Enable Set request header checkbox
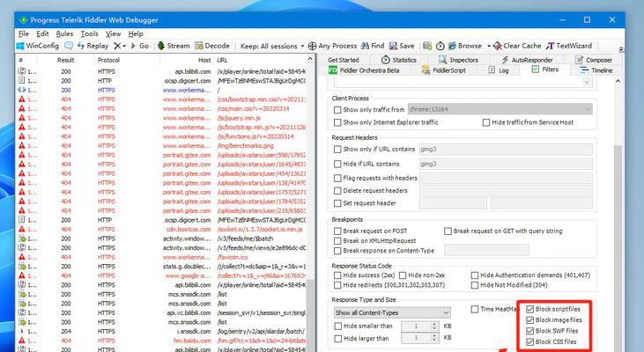644x352 pixels. (337, 203)
